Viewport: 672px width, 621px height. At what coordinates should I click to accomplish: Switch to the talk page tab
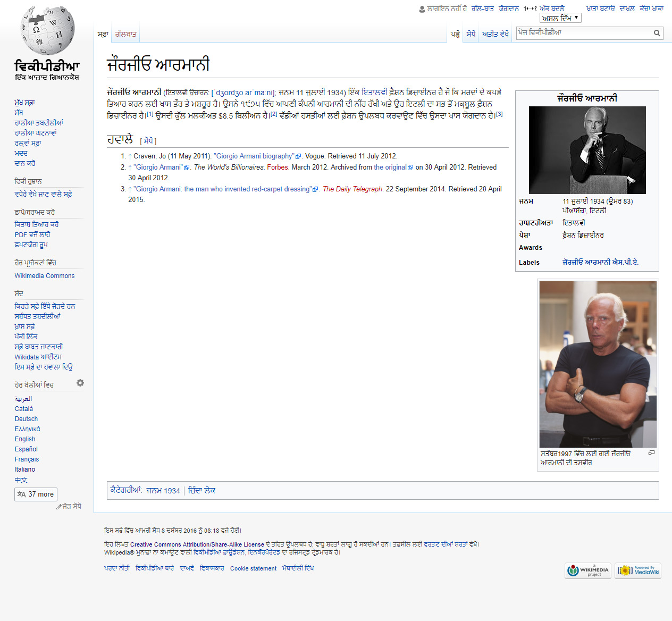point(125,34)
